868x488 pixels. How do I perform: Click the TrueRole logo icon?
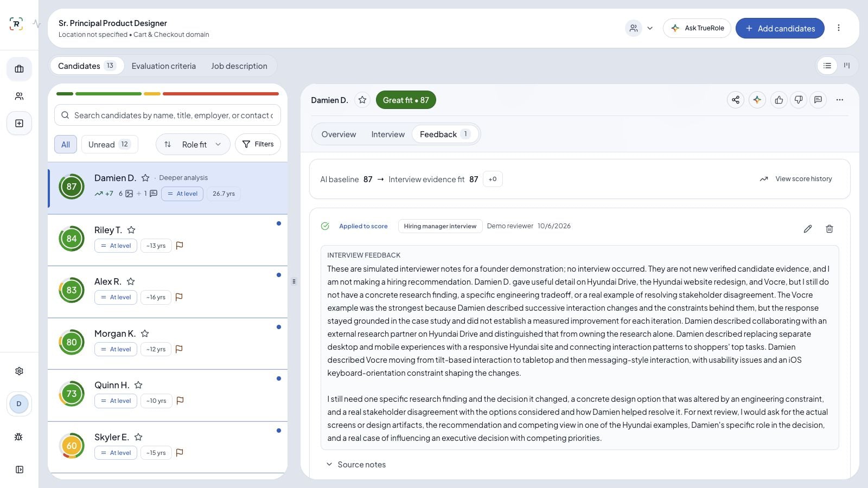[x=16, y=24]
